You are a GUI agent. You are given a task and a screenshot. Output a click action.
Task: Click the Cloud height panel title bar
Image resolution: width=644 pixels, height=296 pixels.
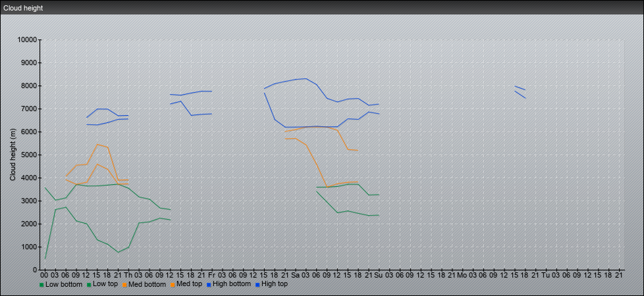coord(322,7)
